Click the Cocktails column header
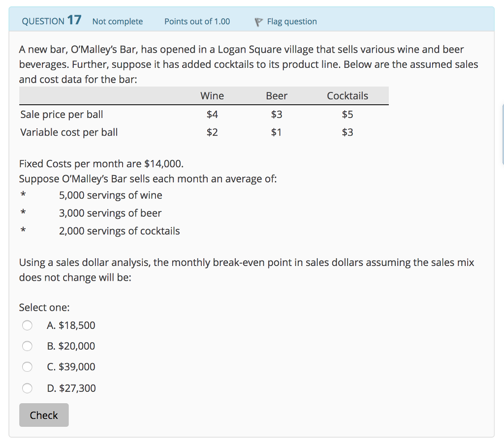 point(347,96)
